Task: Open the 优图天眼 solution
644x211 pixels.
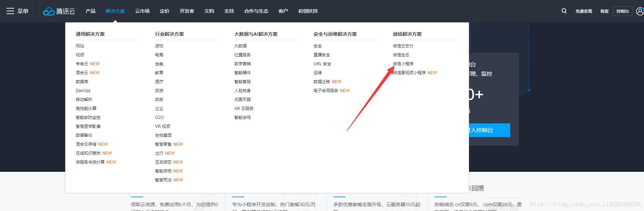Action: coord(243,100)
